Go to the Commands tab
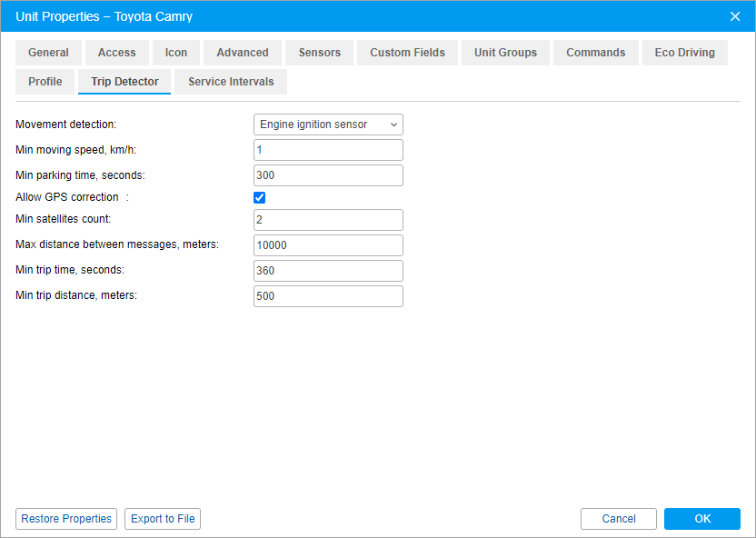Viewport: 756px width, 538px height. click(595, 53)
